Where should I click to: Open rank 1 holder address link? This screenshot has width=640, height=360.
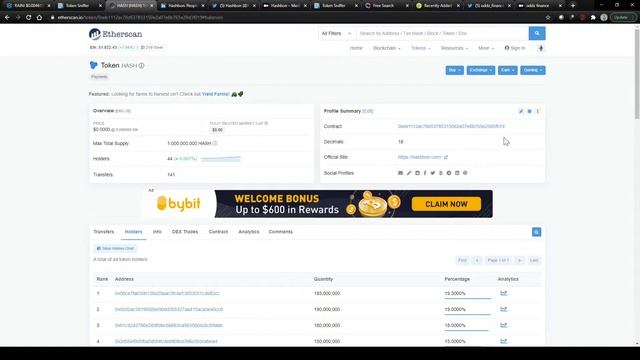(x=167, y=293)
